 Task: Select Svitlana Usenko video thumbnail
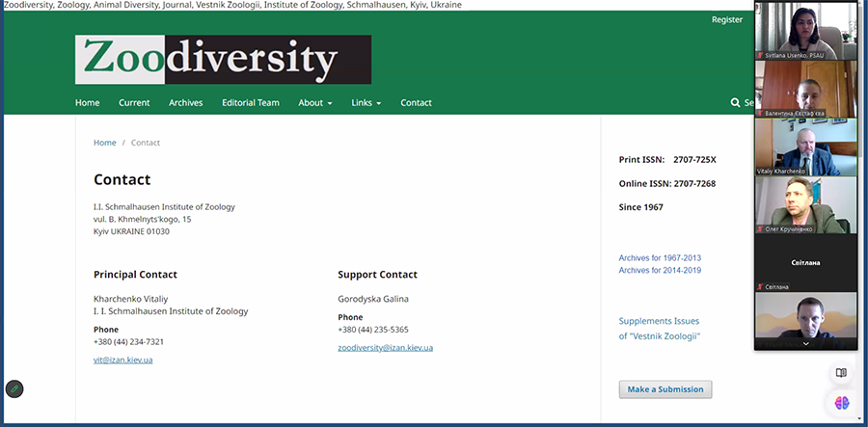pyautogui.click(x=806, y=31)
